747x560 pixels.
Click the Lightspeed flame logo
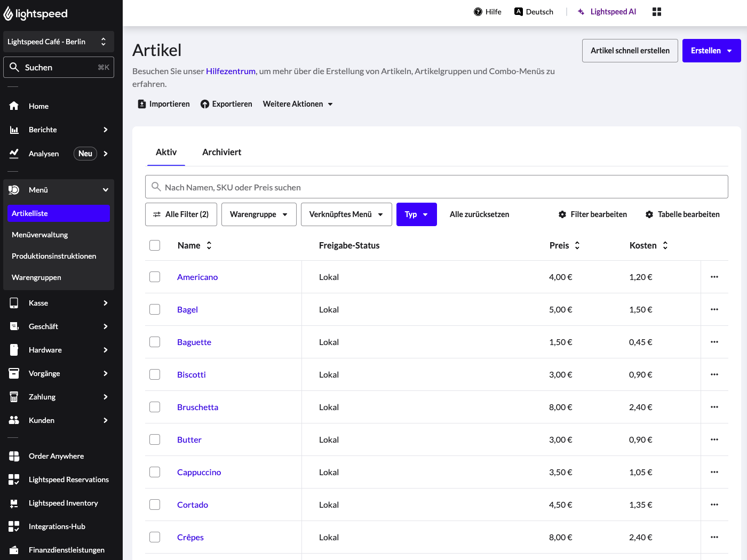[x=8, y=14]
